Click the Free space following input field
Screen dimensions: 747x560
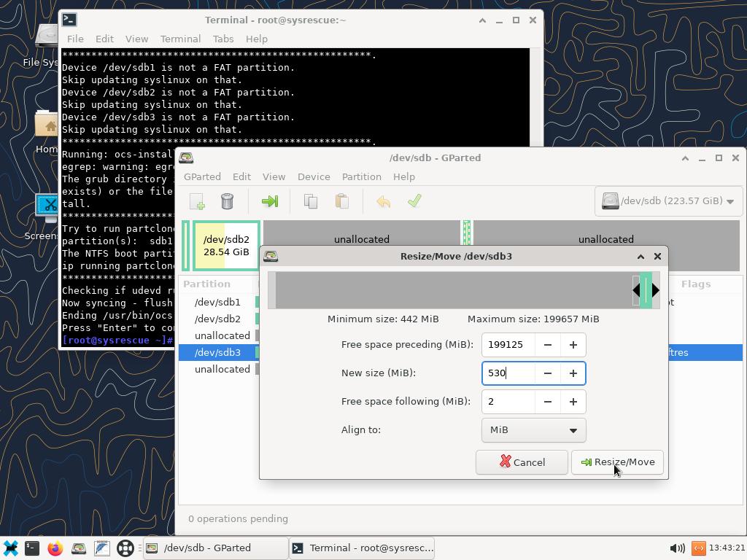(508, 402)
